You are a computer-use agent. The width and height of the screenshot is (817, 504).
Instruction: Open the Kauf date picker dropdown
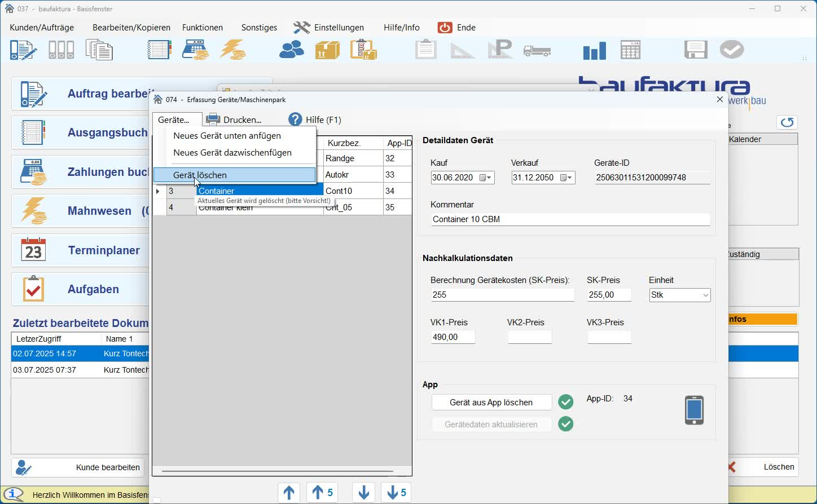(x=485, y=178)
